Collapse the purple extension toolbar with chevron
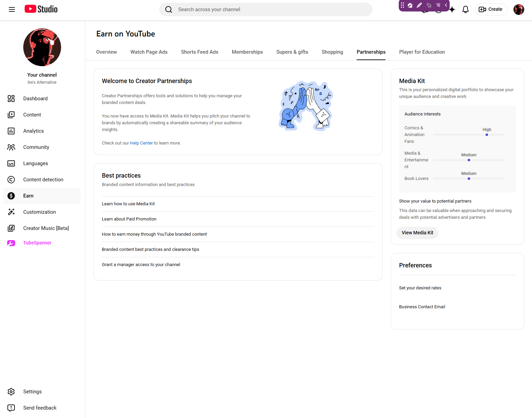Viewport: 532px width, 418px height. point(446,5)
